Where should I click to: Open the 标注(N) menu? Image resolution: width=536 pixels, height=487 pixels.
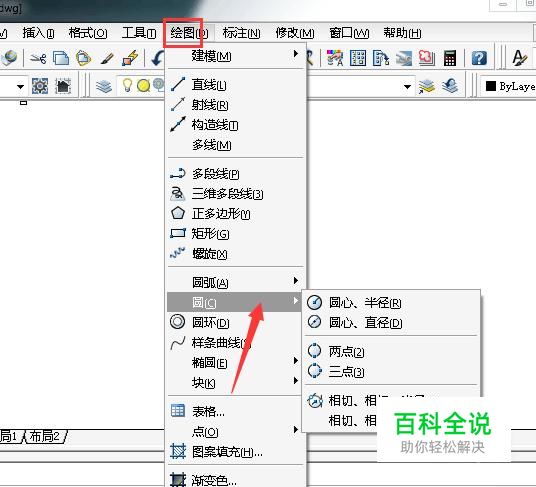pyautogui.click(x=241, y=33)
